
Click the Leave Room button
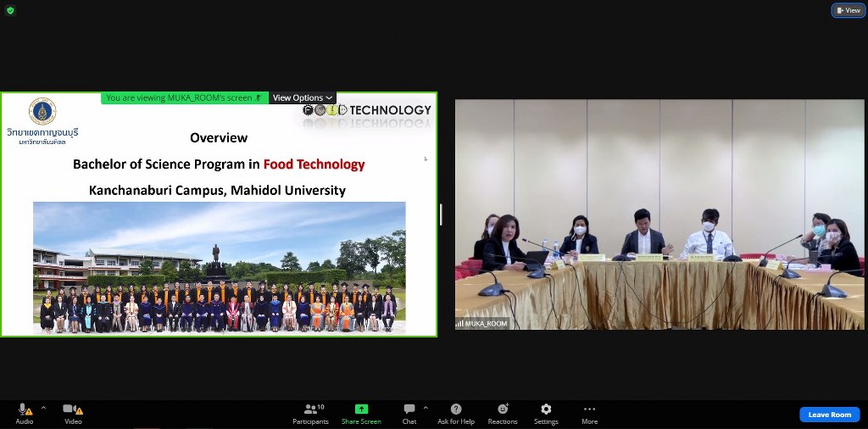[829, 415]
